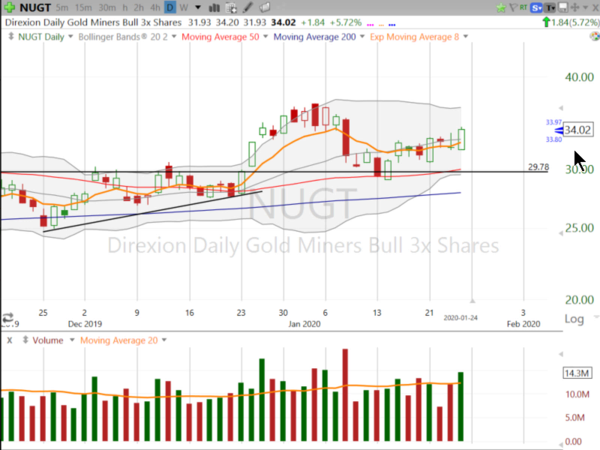Expand the Exp Moving Average 8 dropdown
The height and width of the screenshot is (450, 600).
pos(466,37)
